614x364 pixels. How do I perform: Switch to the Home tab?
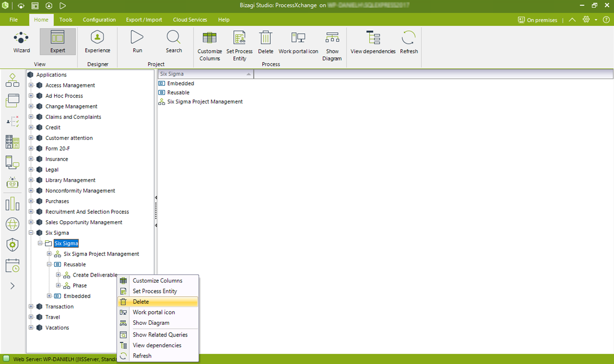(41, 20)
